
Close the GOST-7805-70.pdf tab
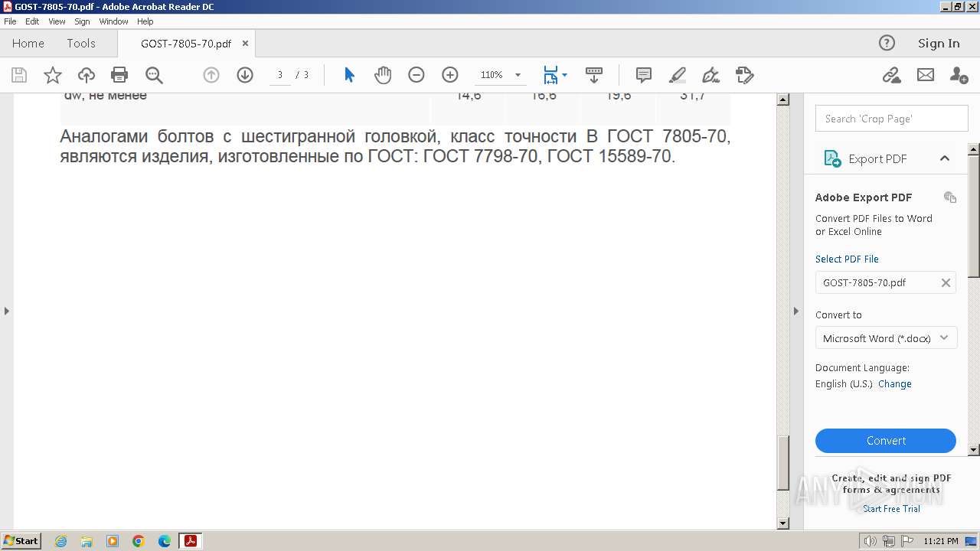245,44
